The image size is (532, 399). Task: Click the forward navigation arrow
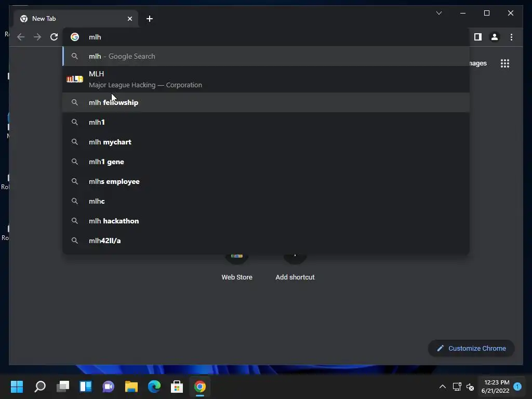(x=37, y=37)
